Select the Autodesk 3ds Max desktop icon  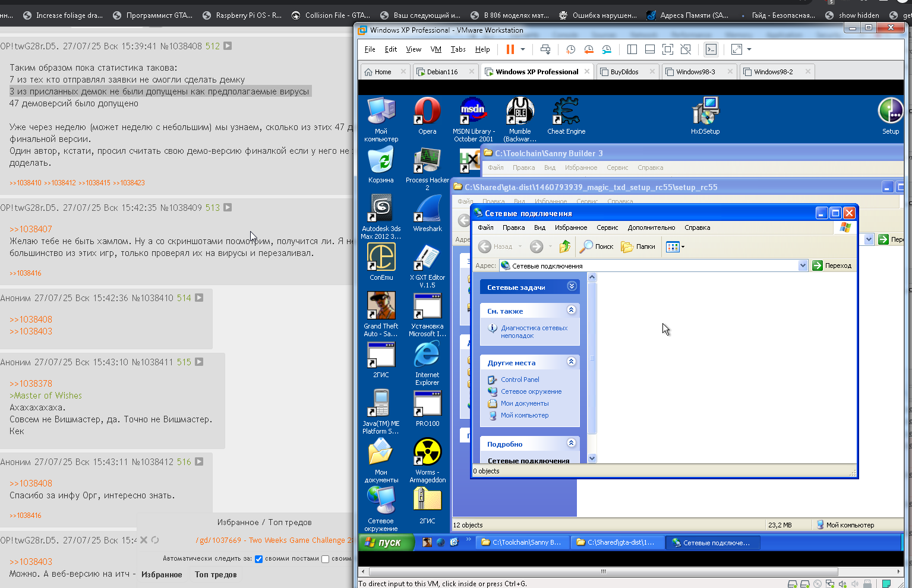(381, 217)
